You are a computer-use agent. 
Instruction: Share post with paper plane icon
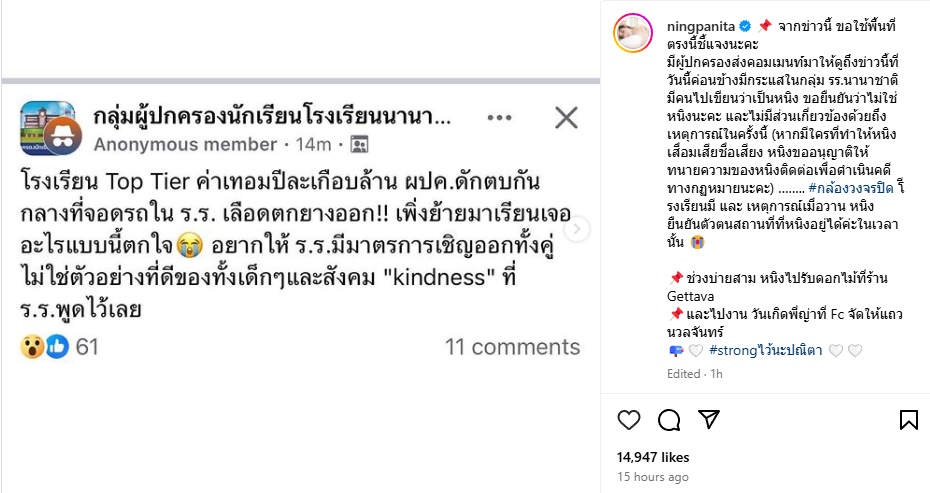[708, 420]
